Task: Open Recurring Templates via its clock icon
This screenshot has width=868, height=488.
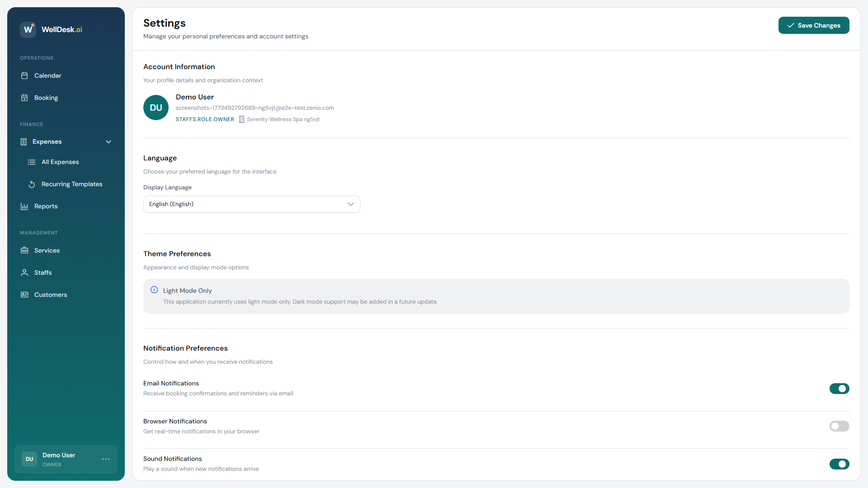Action: click(x=32, y=184)
